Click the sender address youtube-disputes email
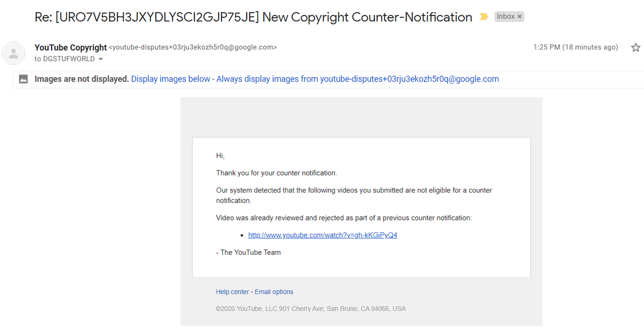The height and width of the screenshot is (331, 644). [193, 47]
